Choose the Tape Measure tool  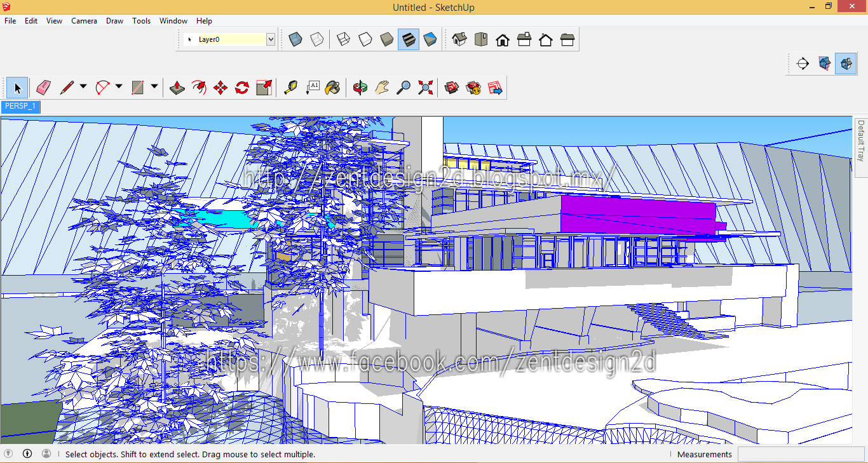[x=291, y=88]
